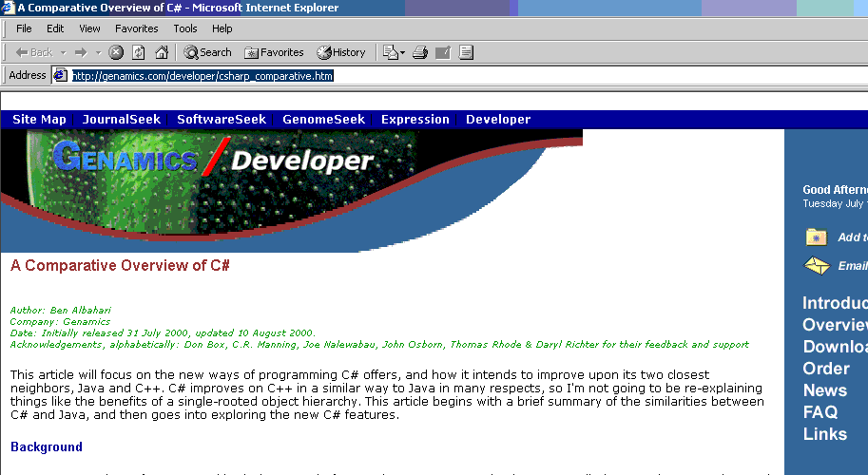Screen dimensions: 868x475
Task: Click the Stop loading icon
Action: pos(116,52)
